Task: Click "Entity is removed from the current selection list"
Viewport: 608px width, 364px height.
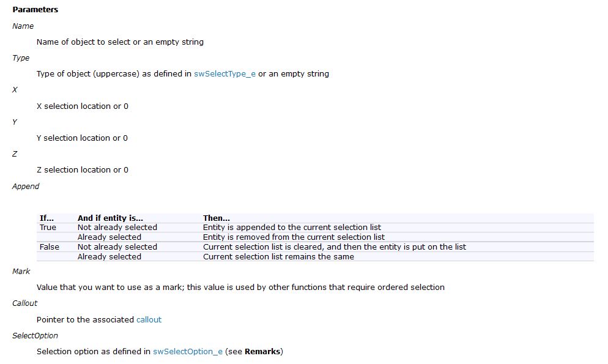Action: 294,237
